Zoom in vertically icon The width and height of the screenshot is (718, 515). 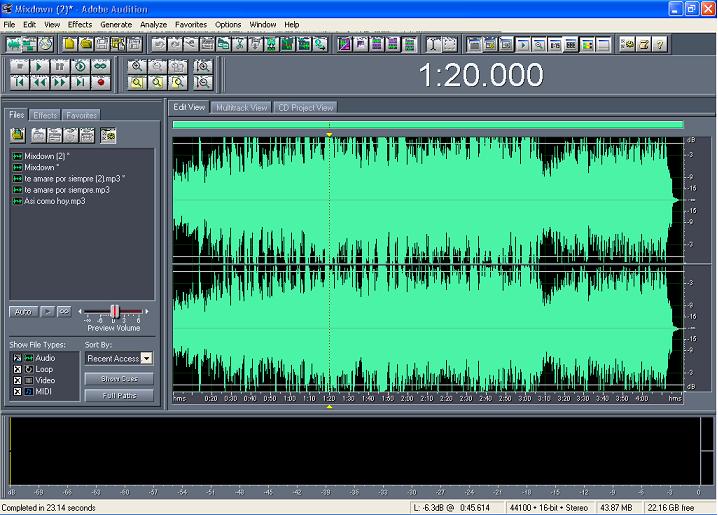click(203, 66)
